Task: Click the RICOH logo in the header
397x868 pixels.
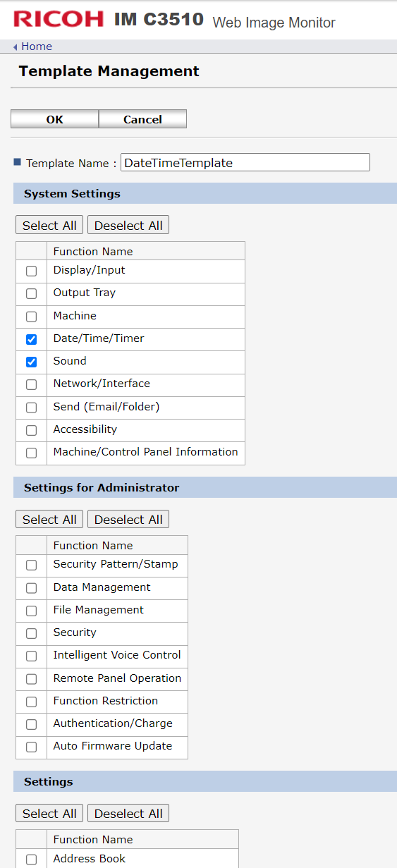Action: coord(59,19)
